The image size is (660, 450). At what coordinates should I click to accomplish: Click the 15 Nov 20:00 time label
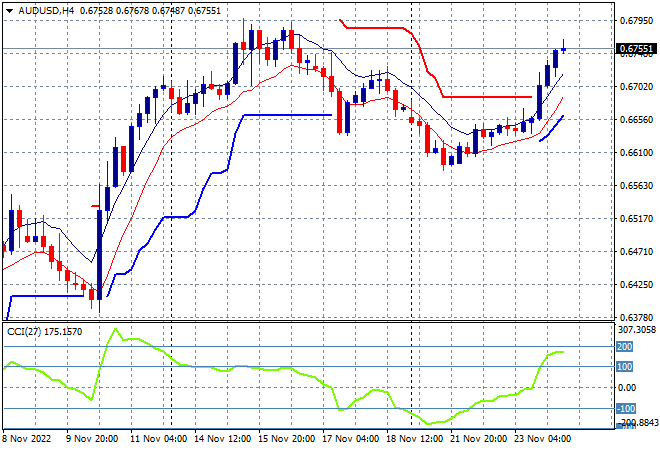point(287,439)
